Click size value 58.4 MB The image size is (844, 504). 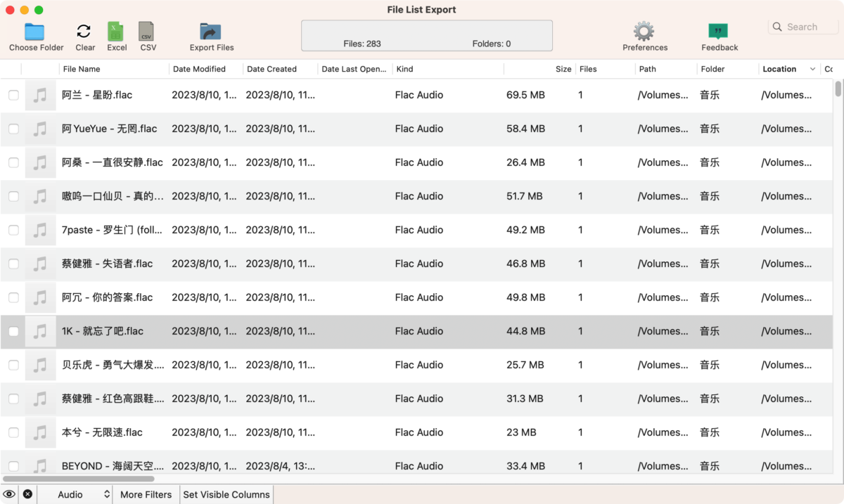525,129
